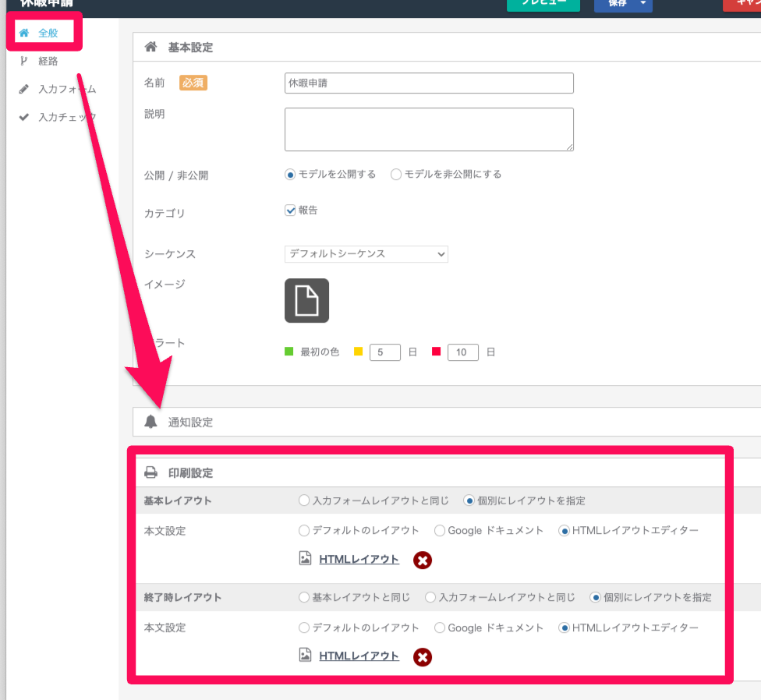
Task: Click the printer icon in 印刷設定 header
Action: [151, 472]
